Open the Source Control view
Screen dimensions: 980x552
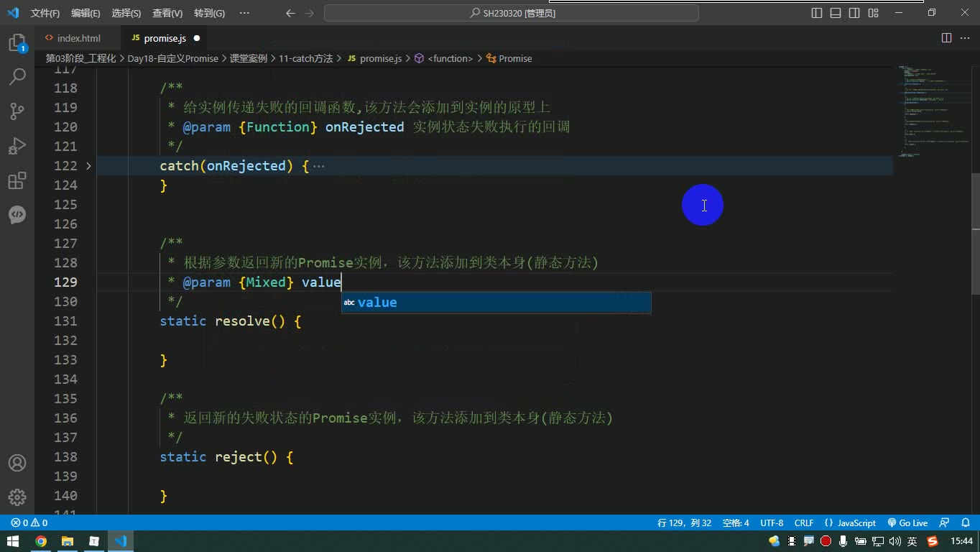click(x=17, y=111)
